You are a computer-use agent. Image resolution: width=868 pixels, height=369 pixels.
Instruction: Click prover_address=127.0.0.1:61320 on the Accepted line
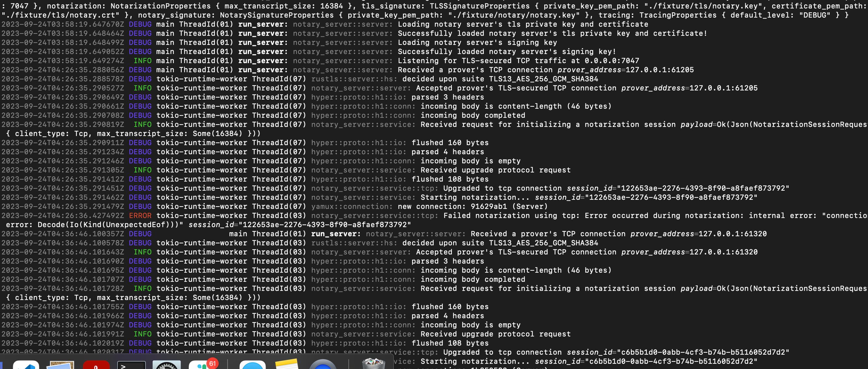(x=689, y=252)
